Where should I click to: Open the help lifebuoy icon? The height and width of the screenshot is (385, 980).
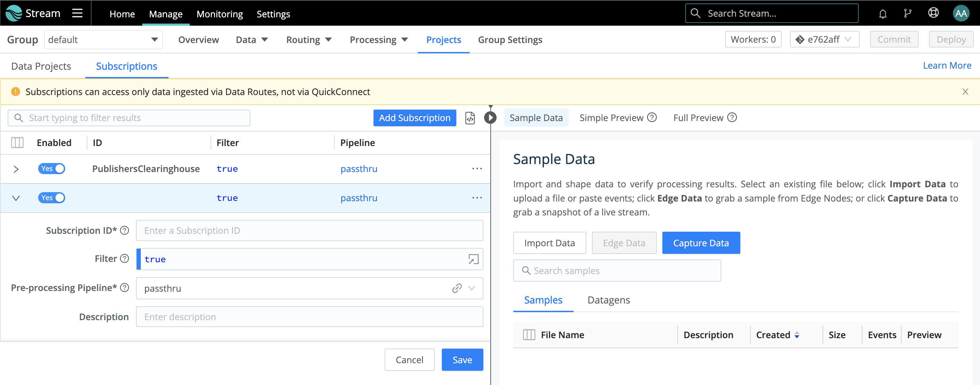click(x=933, y=13)
